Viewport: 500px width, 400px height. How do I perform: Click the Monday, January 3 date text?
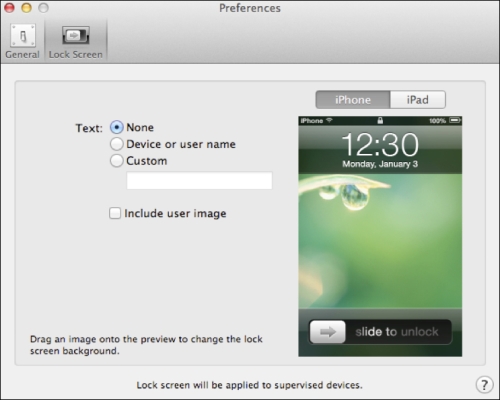point(380,164)
